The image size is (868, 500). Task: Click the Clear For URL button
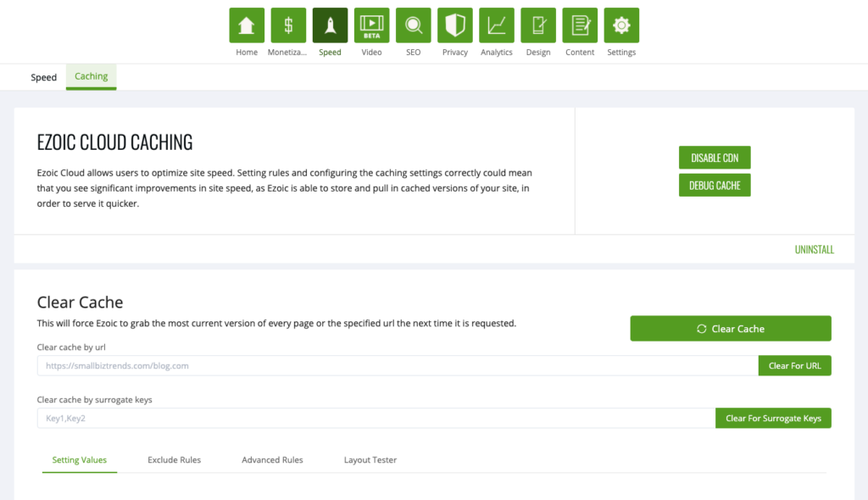[x=794, y=365]
